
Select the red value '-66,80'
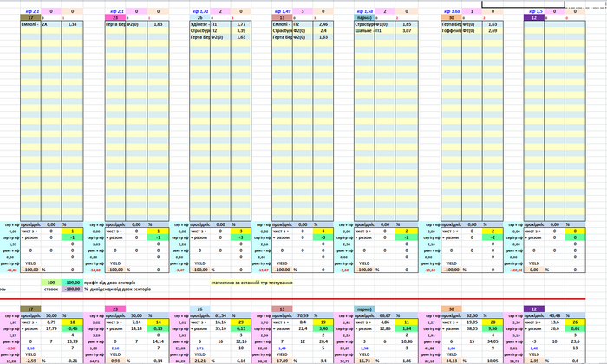click(10, 270)
